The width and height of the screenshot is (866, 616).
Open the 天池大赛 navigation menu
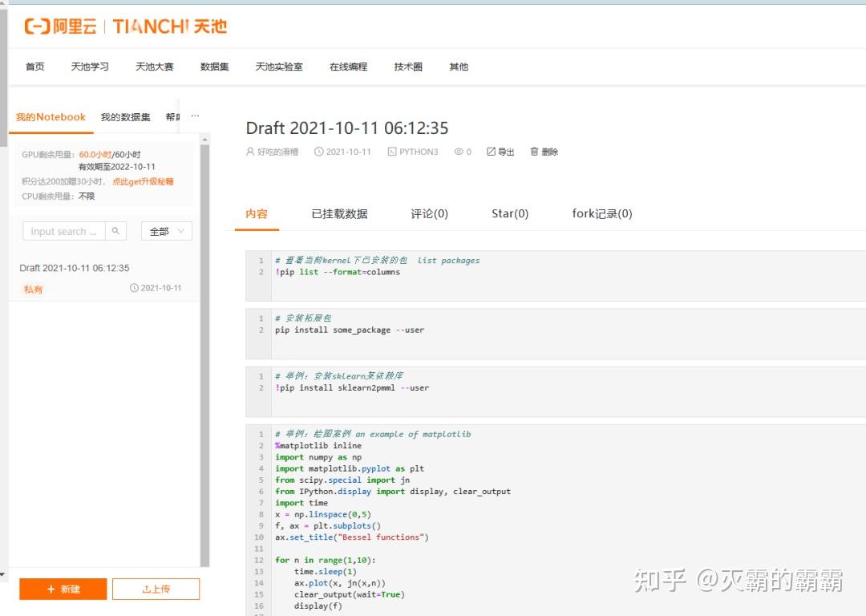[154, 67]
